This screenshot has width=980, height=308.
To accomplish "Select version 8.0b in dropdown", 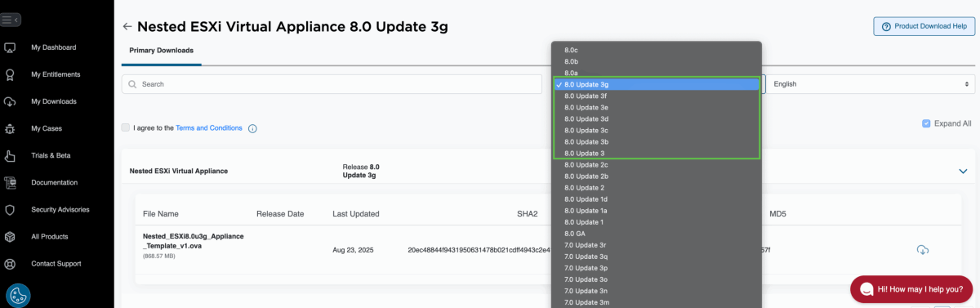I will 657,61.
